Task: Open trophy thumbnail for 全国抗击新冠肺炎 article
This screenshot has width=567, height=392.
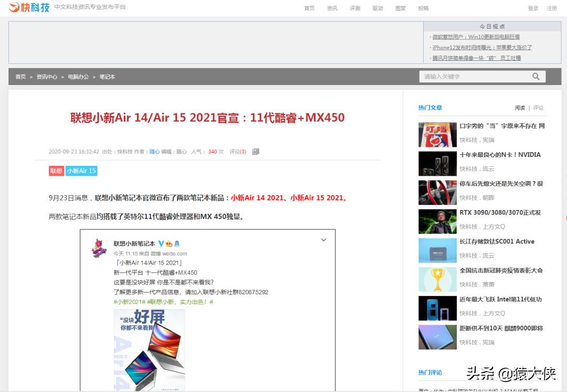Action: pyautogui.click(x=437, y=279)
